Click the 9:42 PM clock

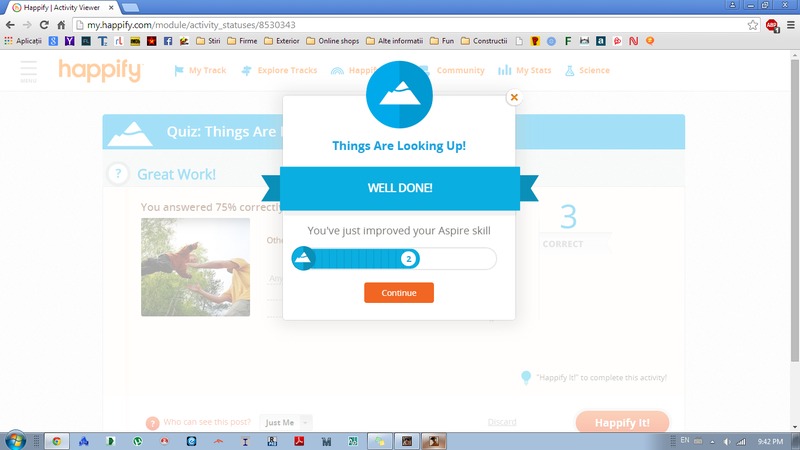click(x=770, y=441)
